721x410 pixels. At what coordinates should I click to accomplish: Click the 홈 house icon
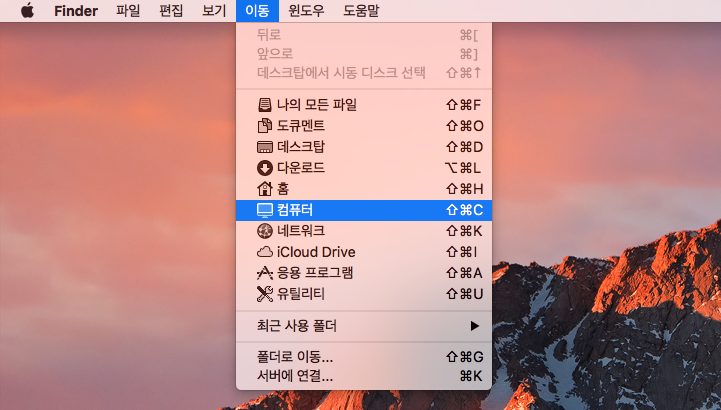[264, 188]
